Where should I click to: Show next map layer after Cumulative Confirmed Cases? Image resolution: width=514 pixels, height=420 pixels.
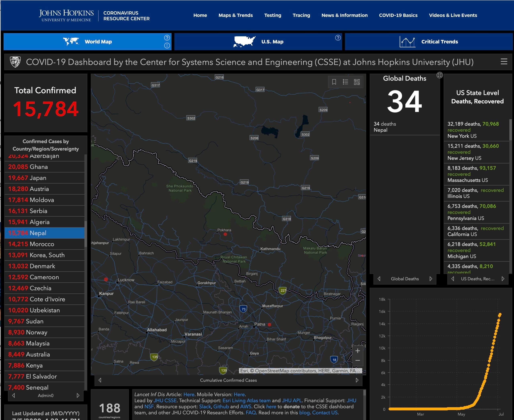pos(357,380)
